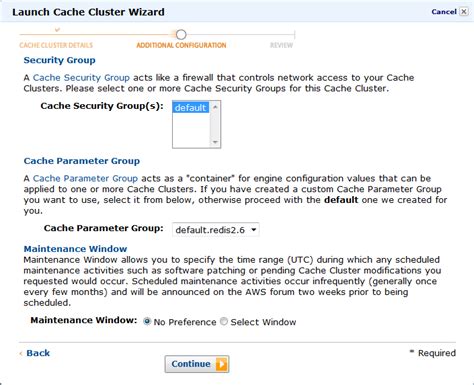Jump to the Review step
Image resolution: width=474 pixels, height=385 pixels.
281,45
